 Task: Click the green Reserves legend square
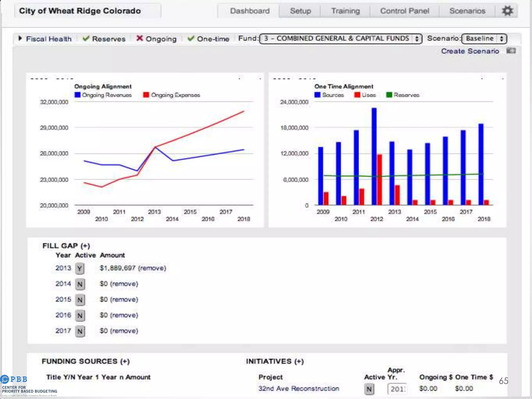pos(389,95)
